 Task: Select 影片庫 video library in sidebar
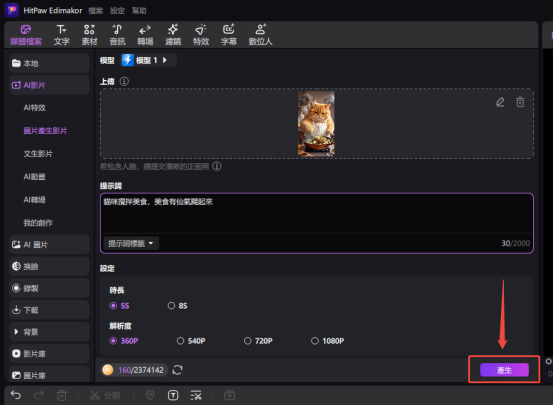tap(49, 354)
